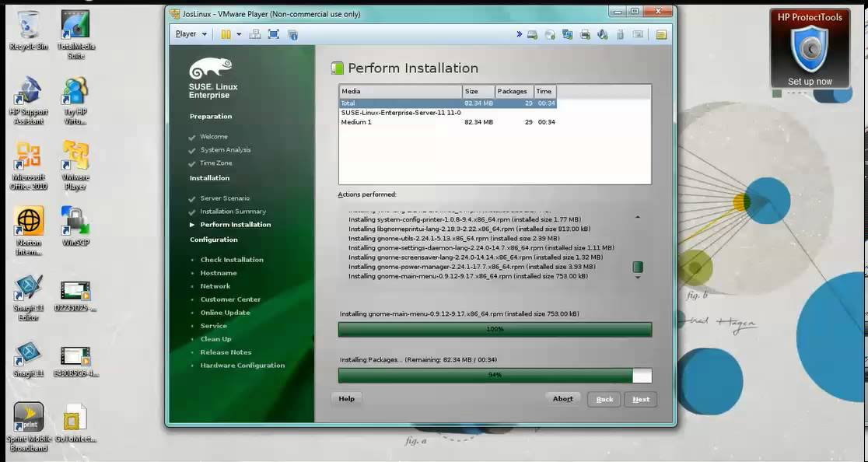The image size is (868, 462).
Task: Select the Medium 1 row in media table
Action: [447, 122]
